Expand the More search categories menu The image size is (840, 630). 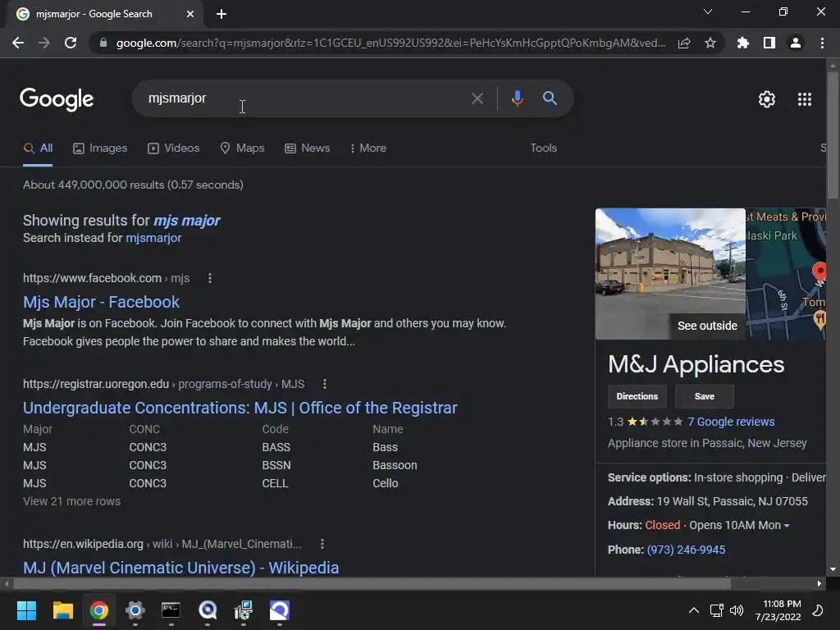(x=368, y=148)
